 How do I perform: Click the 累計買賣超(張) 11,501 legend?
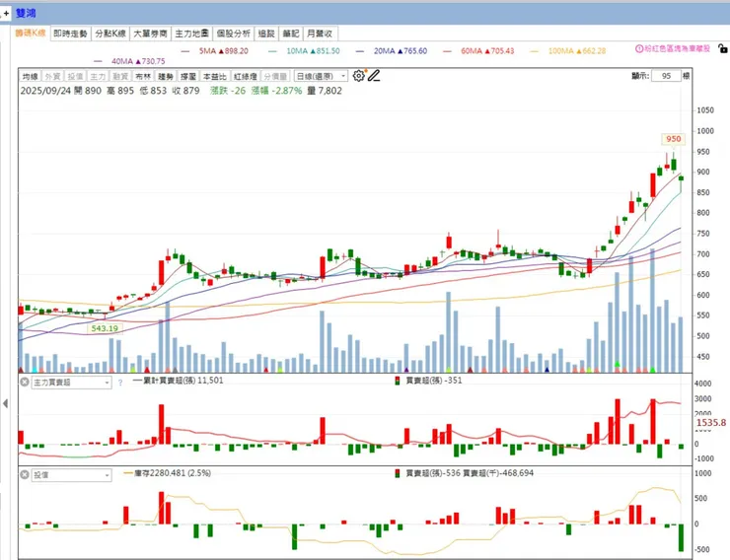(x=178, y=380)
